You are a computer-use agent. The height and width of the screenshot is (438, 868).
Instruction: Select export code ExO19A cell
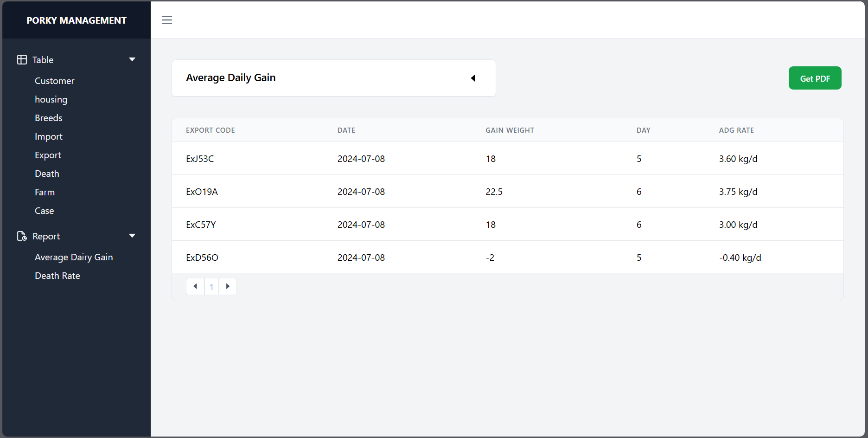202,192
